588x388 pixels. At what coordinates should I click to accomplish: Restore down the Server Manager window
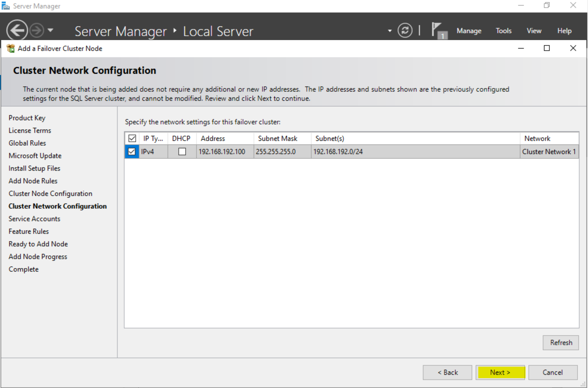tap(547, 5)
